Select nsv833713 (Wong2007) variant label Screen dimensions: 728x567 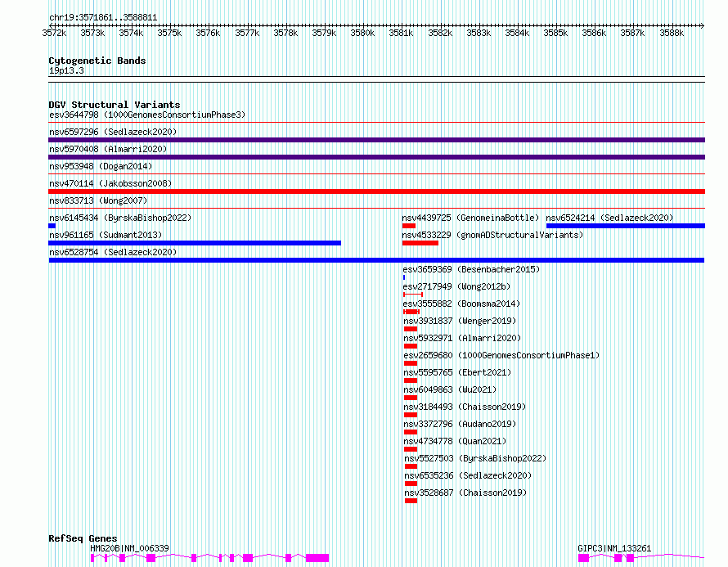point(98,200)
